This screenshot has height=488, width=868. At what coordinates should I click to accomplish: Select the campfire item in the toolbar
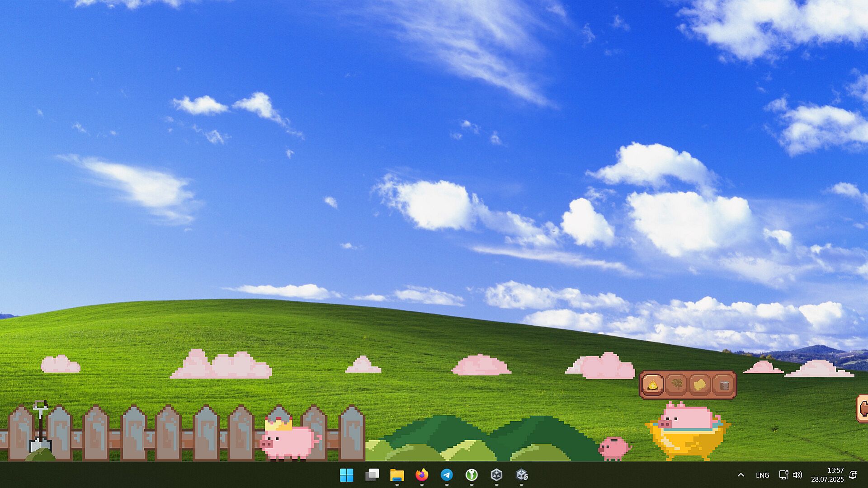[x=652, y=385]
